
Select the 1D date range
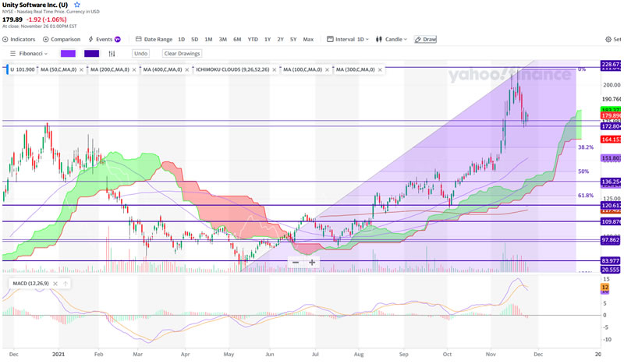pos(182,40)
